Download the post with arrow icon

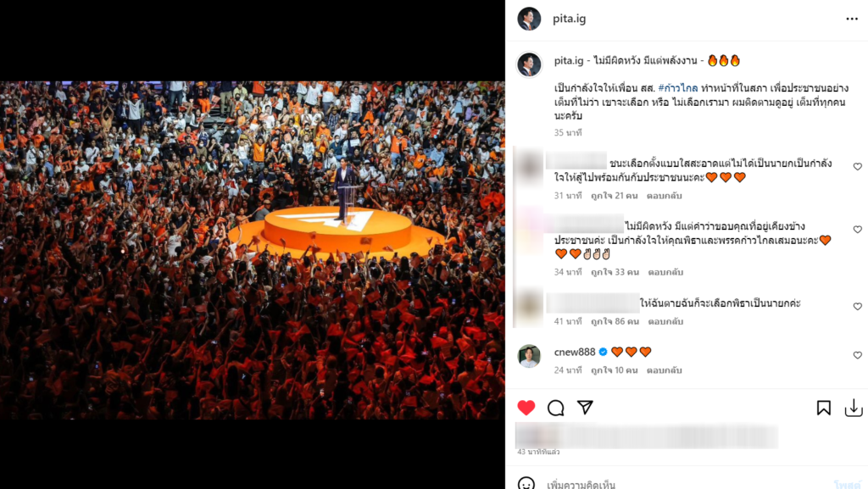tap(854, 408)
